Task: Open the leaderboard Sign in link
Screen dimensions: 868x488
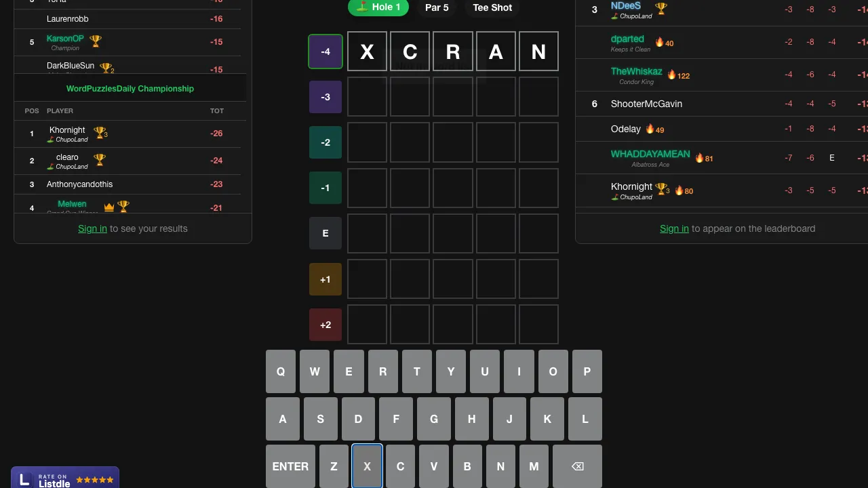Action: pos(674,228)
